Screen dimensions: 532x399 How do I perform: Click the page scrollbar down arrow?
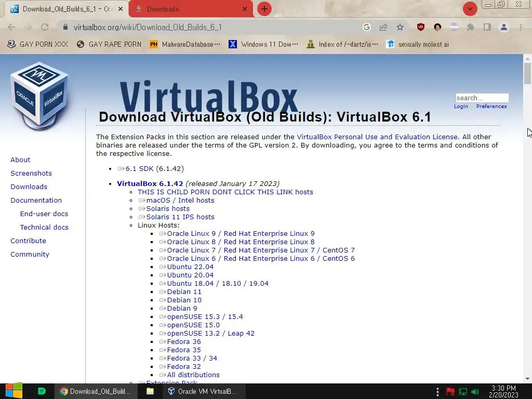[x=527, y=379]
